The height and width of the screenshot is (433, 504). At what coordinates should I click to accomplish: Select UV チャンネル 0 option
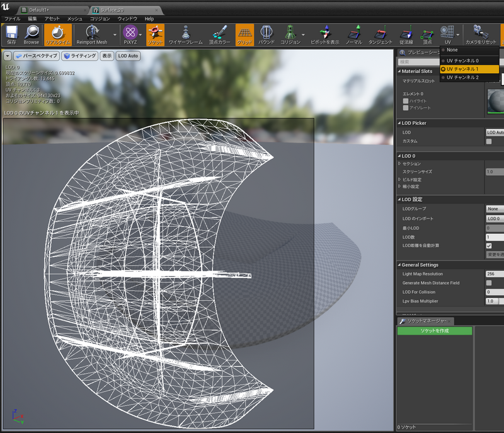[469, 61]
